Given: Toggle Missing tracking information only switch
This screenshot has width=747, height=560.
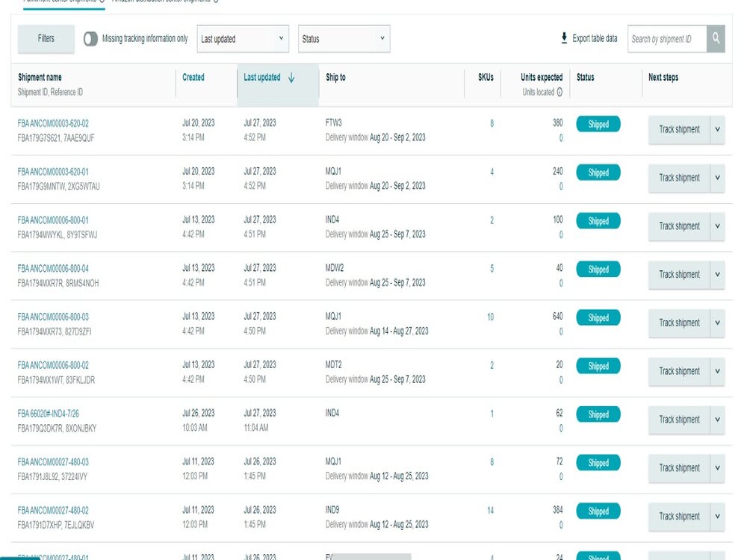Looking at the screenshot, I should pos(90,39).
